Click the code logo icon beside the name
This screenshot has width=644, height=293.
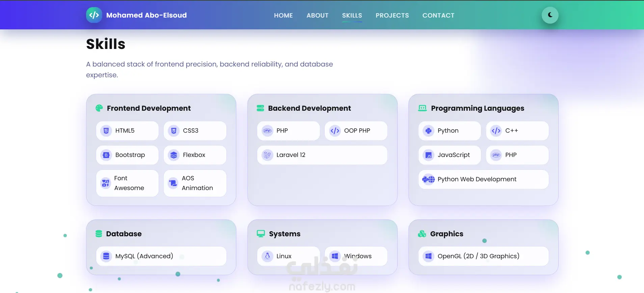[x=94, y=15]
